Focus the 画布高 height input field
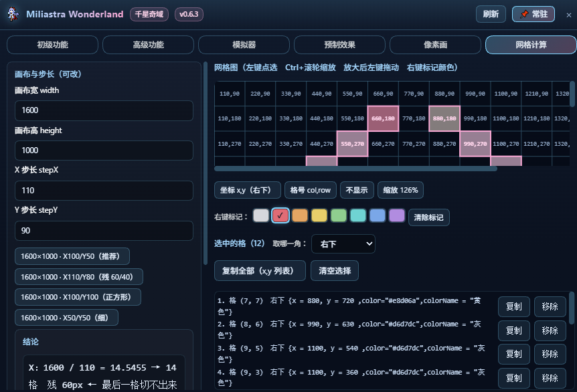 104,151
